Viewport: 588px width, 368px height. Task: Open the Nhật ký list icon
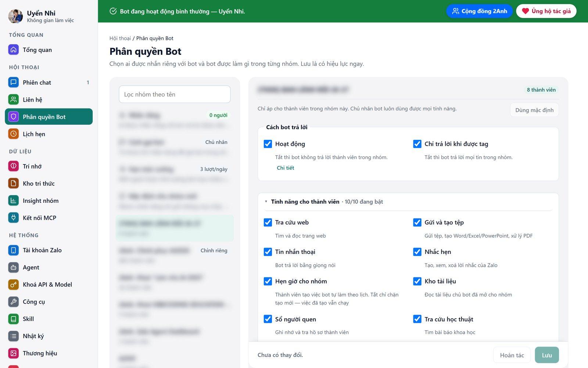(x=14, y=336)
